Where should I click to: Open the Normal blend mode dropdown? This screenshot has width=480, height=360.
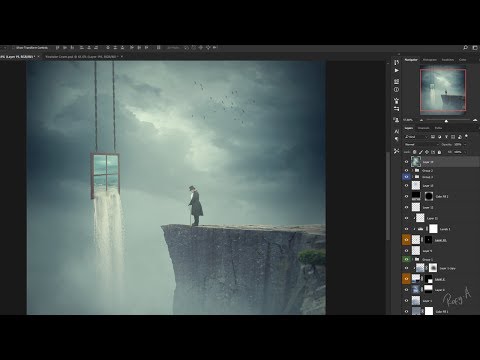[x=421, y=144]
